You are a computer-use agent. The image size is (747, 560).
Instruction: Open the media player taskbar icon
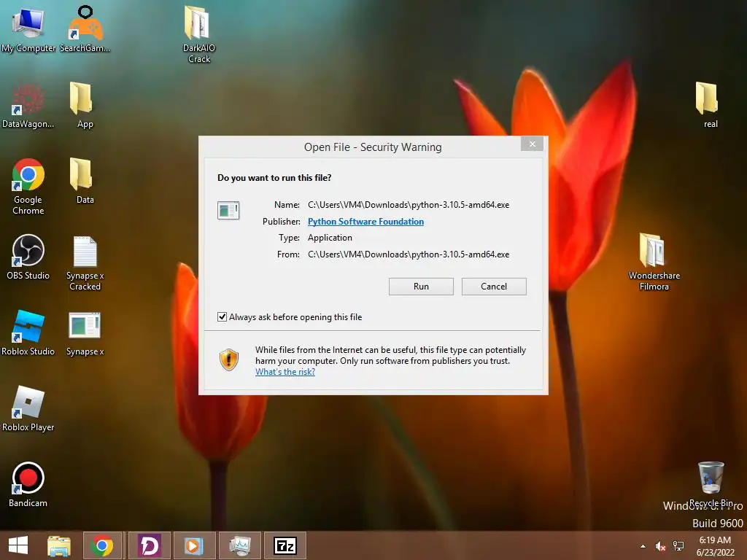click(x=194, y=545)
